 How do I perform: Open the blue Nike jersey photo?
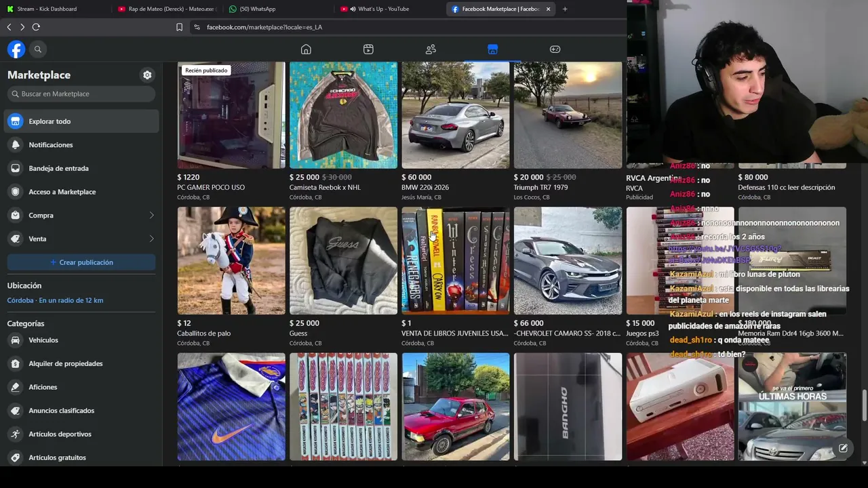click(x=231, y=407)
